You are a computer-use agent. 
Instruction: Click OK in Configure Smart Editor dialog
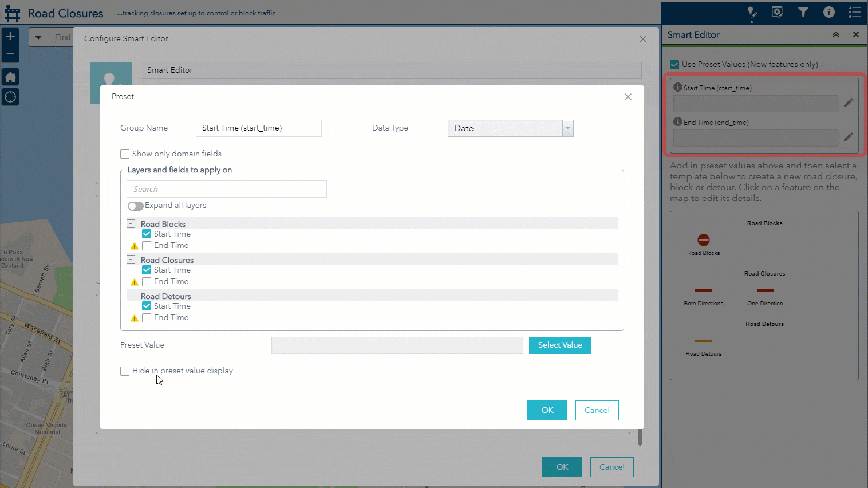tap(562, 467)
